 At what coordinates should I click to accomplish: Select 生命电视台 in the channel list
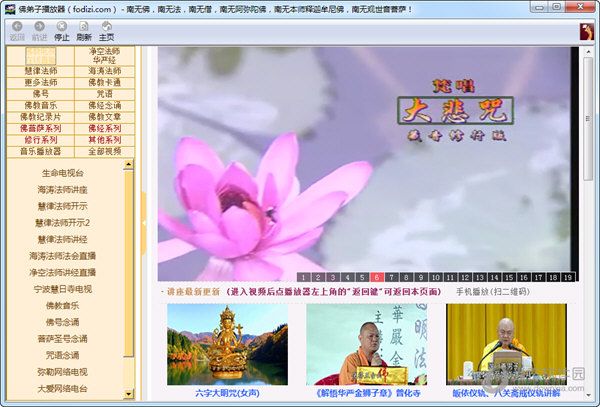63,173
